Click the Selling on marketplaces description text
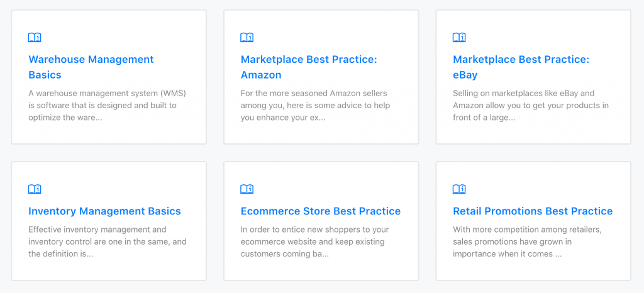This screenshot has height=293, width=644. tap(531, 105)
